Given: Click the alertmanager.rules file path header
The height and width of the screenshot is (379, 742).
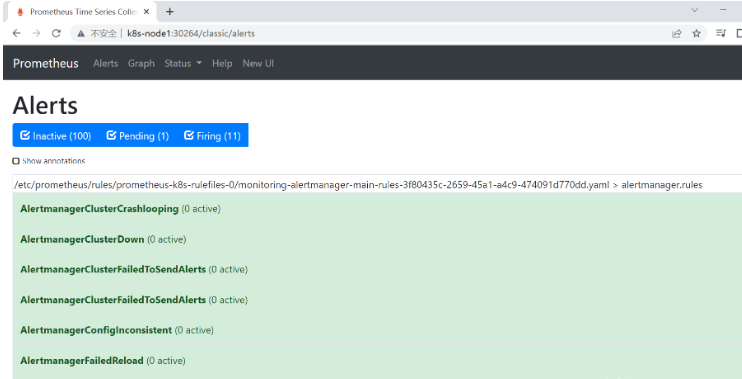Looking at the screenshot, I should (x=358, y=185).
